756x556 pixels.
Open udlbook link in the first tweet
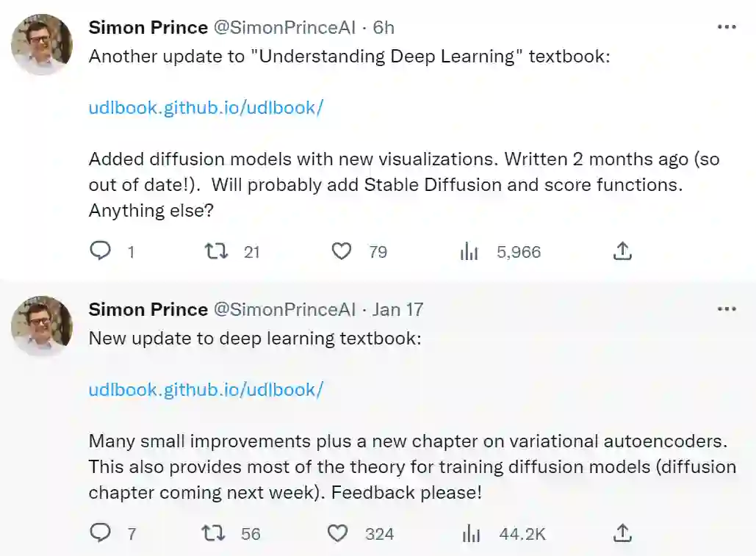(x=206, y=107)
